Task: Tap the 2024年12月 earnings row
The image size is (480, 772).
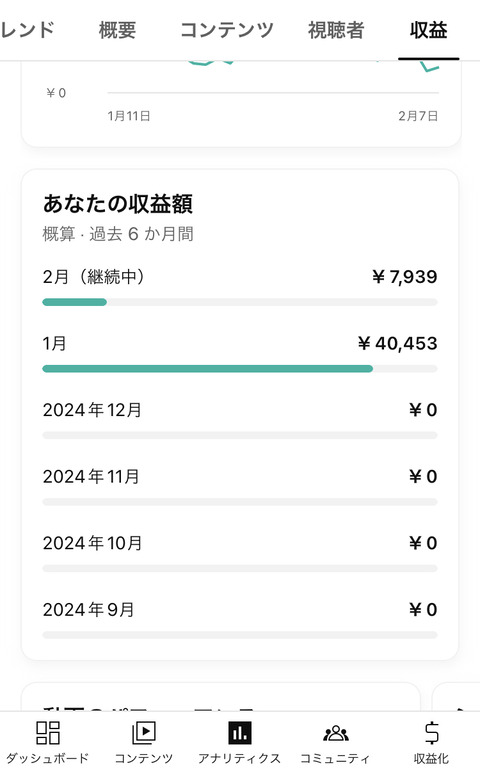Action: 240,421
